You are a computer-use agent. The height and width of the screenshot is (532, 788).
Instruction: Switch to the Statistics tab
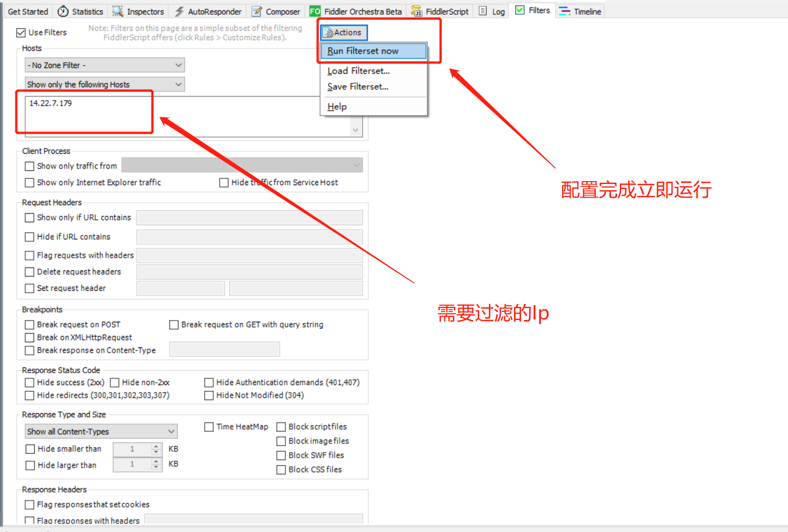81,11
